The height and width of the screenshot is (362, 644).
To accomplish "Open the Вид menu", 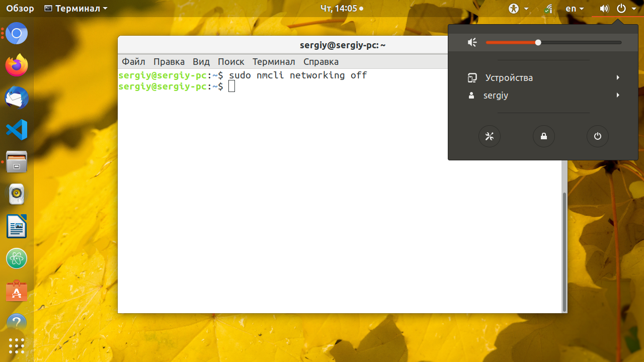I will point(201,62).
